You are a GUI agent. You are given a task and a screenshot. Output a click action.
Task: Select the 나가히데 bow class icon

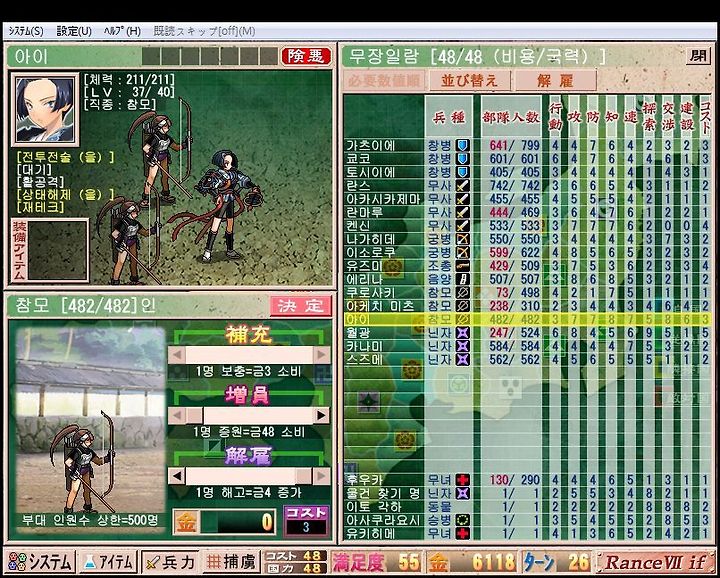(x=463, y=239)
